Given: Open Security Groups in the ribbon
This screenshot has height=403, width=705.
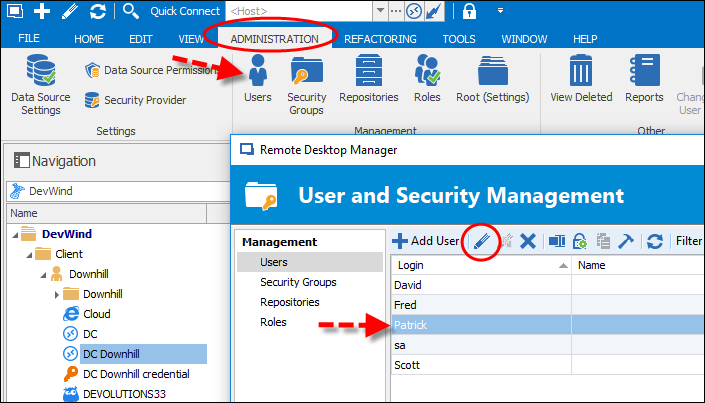Looking at the screenshot, I should pyautogui.click(x=307, y=85).
